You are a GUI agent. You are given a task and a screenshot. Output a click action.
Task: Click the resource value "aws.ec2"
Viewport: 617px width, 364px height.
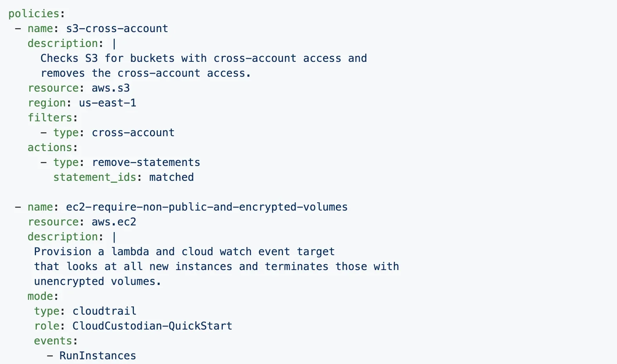pyautogui.click(x=114, y=222)
